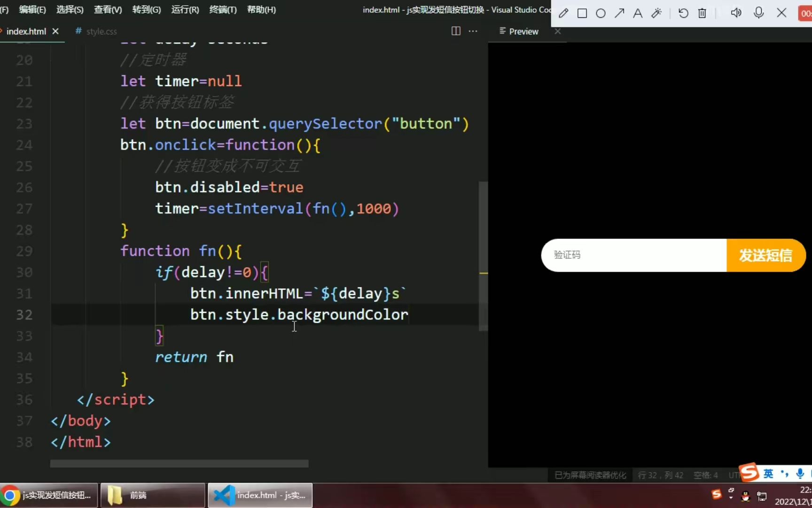Click the 行 32, 列 42 status item
Screen dimensions: 812x508
pos(661,475)
